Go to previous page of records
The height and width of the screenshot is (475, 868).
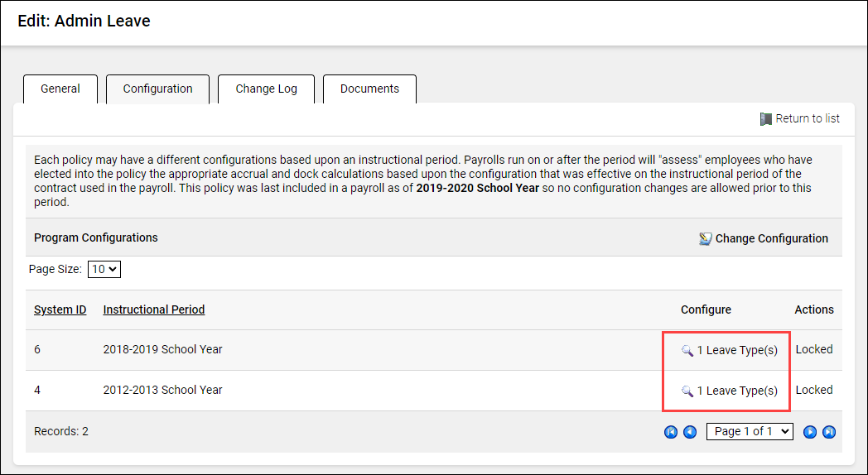(689, 432)
